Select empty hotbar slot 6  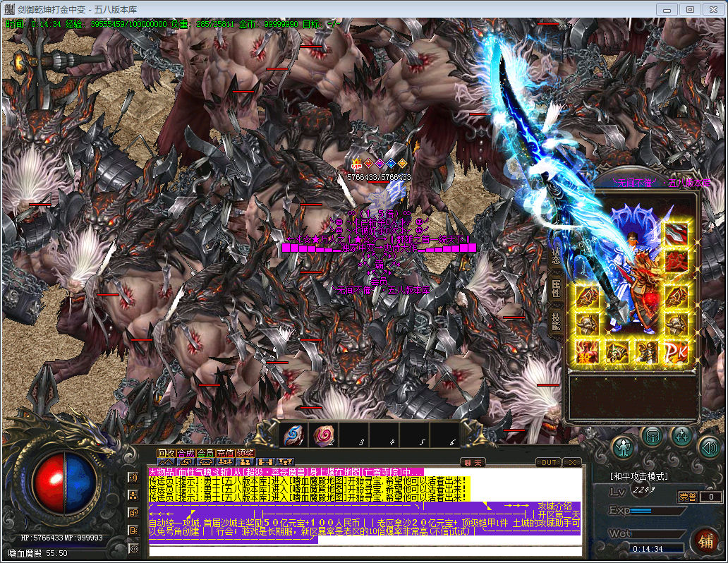tap(445, 436)
